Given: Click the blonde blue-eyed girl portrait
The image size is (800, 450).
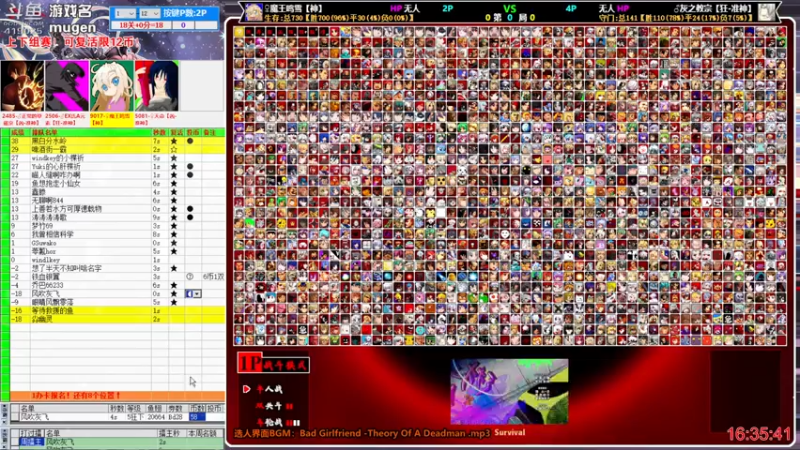Looking at the screenshot, I should [112, 86].
